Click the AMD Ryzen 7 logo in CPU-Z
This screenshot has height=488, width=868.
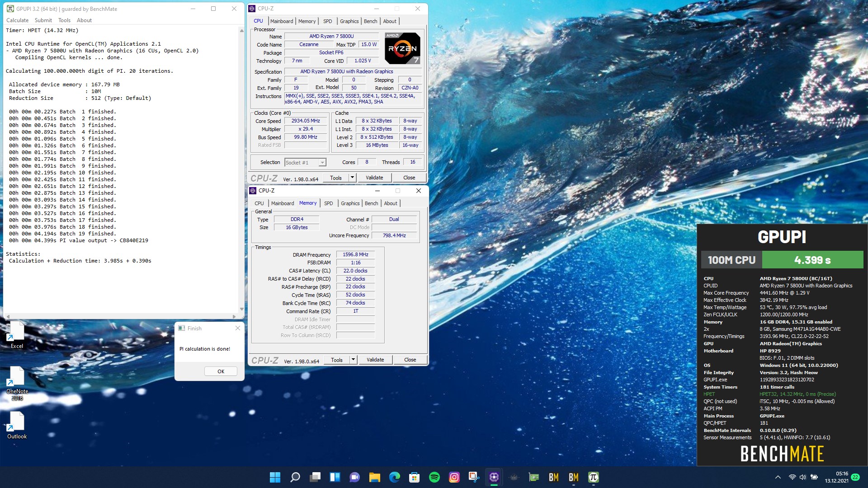point(402,48)
